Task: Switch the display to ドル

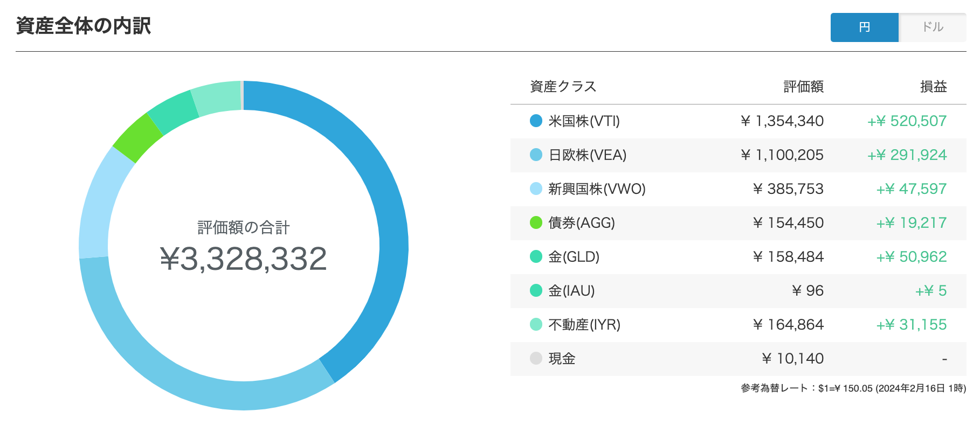Action: tap(933, 27)
